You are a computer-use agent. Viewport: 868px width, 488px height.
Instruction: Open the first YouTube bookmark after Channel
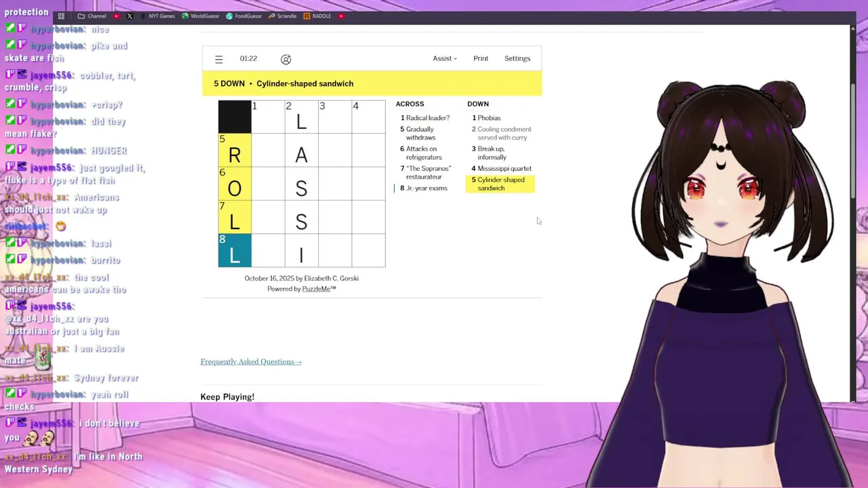pos(117,16)
